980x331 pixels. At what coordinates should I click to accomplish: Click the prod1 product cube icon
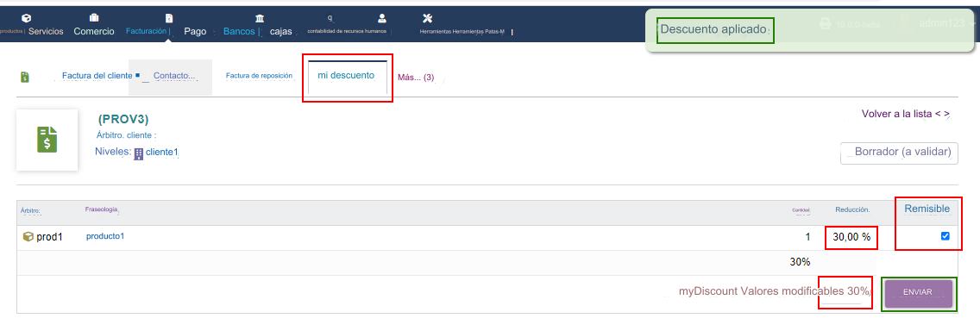(x=28, y=237)
